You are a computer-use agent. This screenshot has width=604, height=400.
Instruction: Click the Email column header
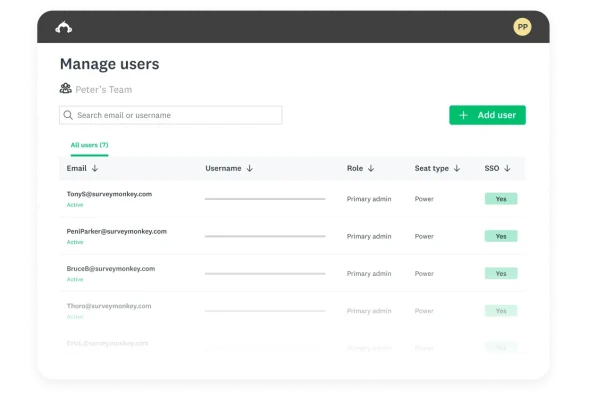click(x=77, y=168)
